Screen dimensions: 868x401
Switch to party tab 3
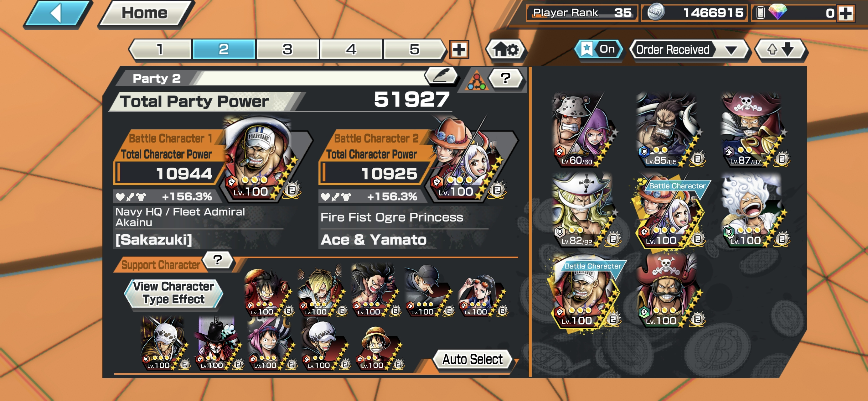(x=287, y=49)
